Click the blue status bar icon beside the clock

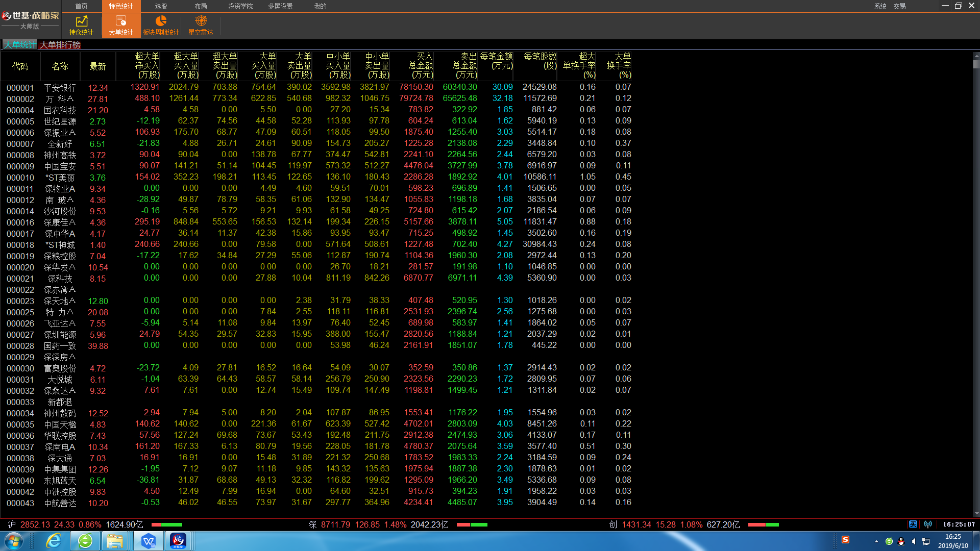tap(913, 524)
